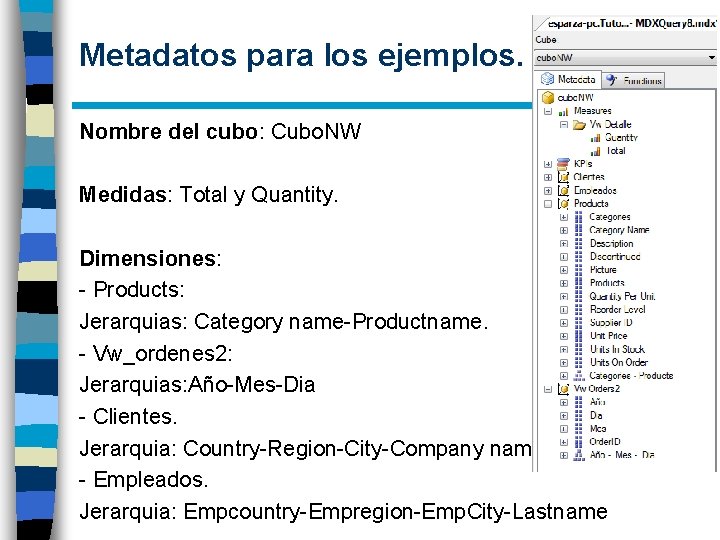Click the Products attribute hierarchy icon
Screen dimensions: 720x540
pos(579,283)
